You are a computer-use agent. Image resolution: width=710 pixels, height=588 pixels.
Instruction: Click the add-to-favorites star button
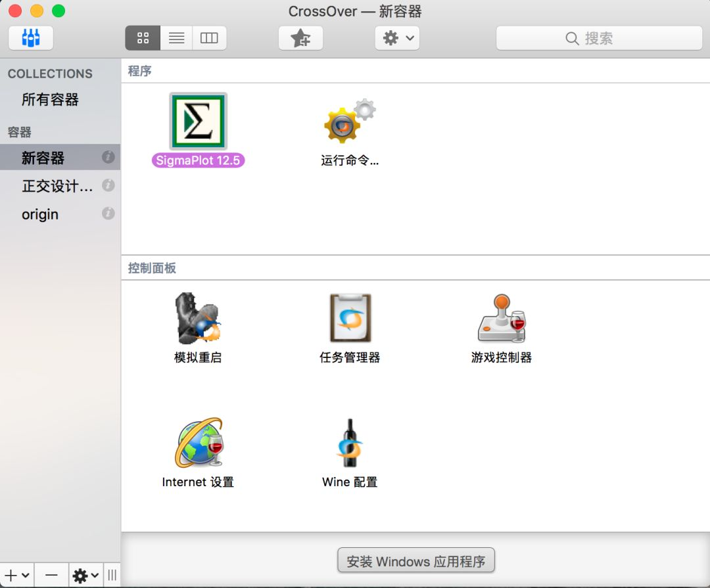pos(300,38)
